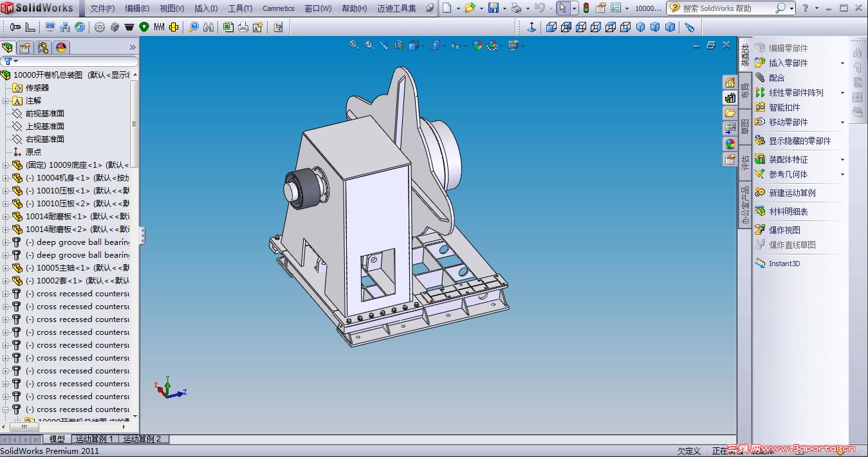The width and height of the screenshot is (868, 457).
Task: Expand the 10002套<1> node
Action: click(x=6, y=281)
